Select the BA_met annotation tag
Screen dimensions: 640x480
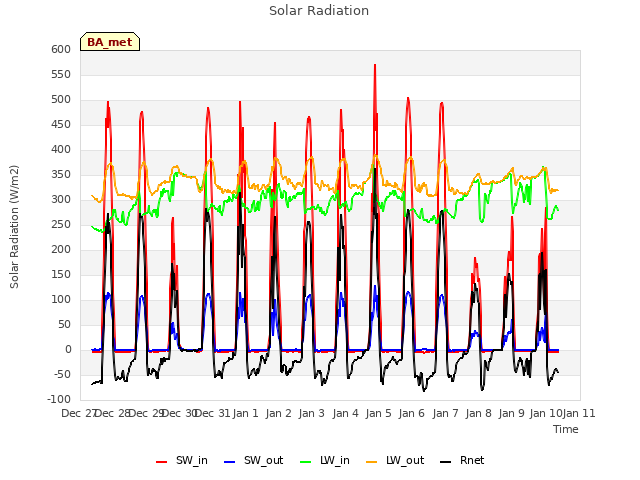coord(110,42)
